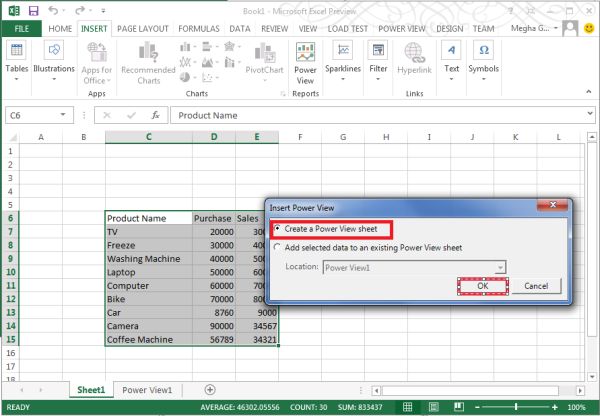The height and width of the screenshot is (416, 600).
Task: Click the PivotChart icon
Action: pyautogui.click(x=265, y=53)
